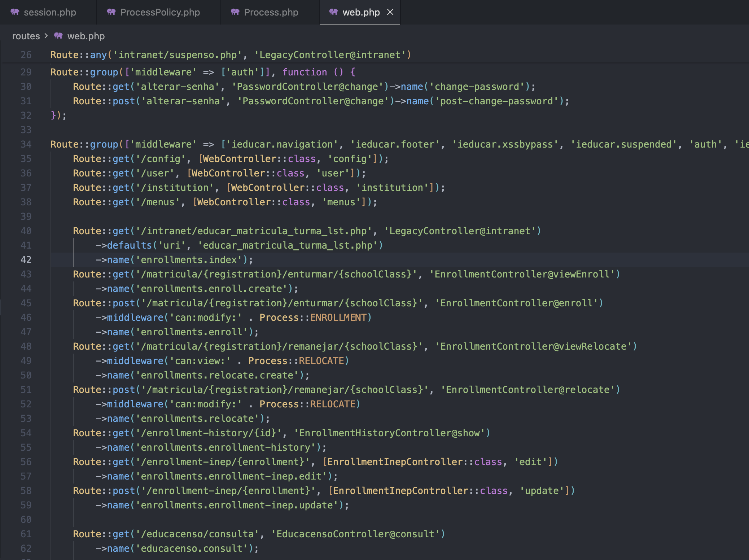
Task: Close the web.php editor tab
Action: tap(390, 12)
